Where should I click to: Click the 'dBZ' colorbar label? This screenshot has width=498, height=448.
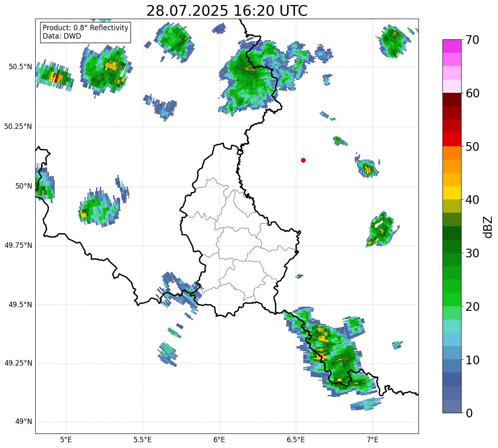pos(488,226)
